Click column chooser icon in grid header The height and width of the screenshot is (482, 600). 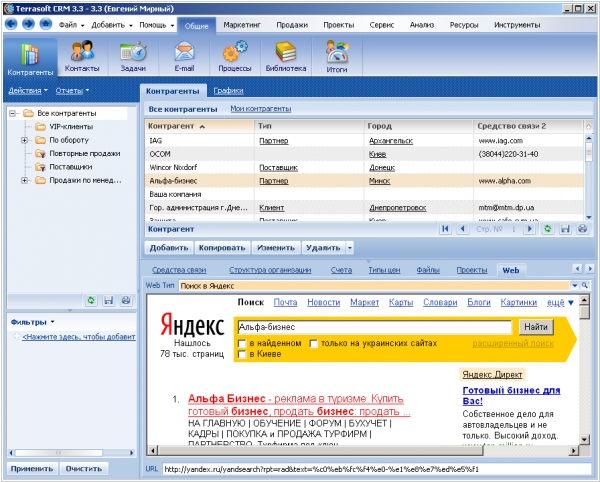click(x=589, y=126)
